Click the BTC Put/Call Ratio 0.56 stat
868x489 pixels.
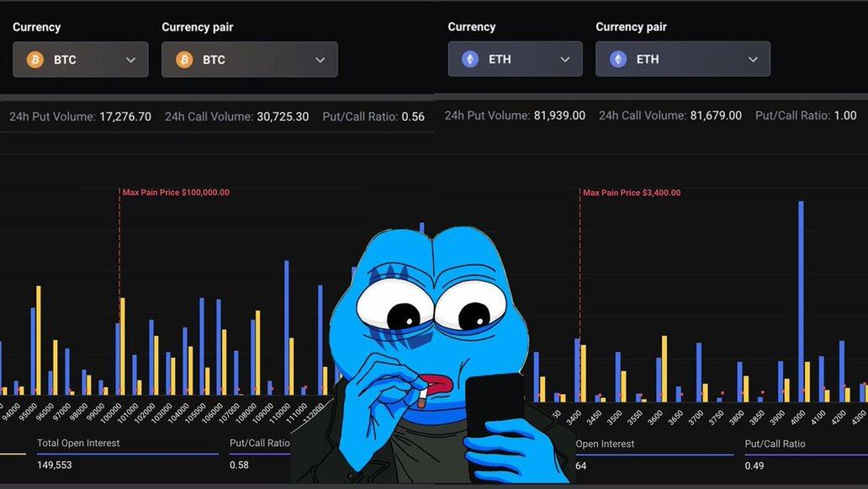413,117
